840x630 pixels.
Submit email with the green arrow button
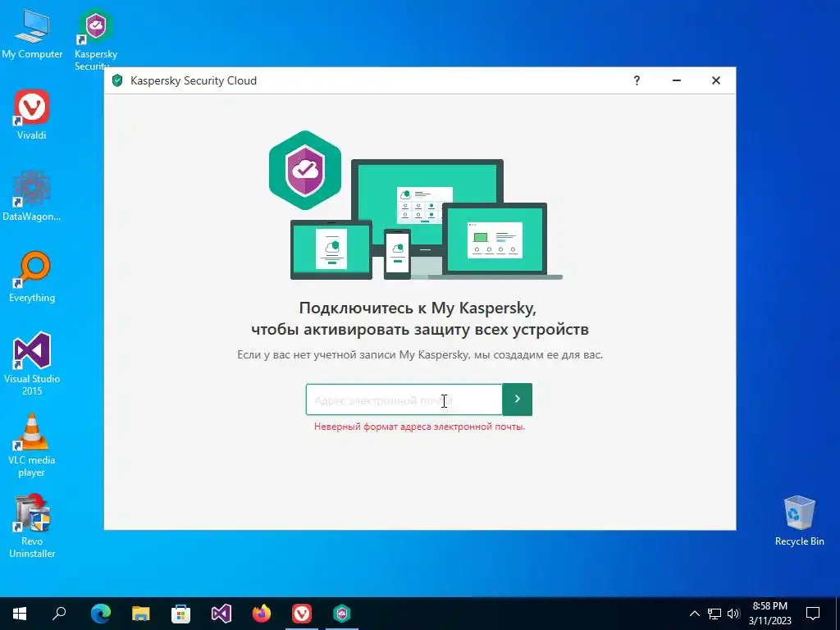517,399
